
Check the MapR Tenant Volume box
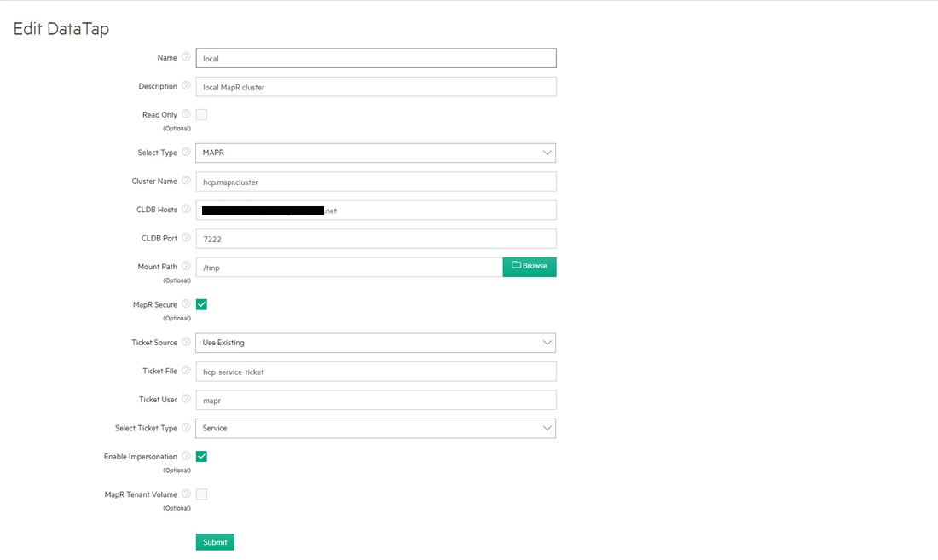click(x=201, y=494)
